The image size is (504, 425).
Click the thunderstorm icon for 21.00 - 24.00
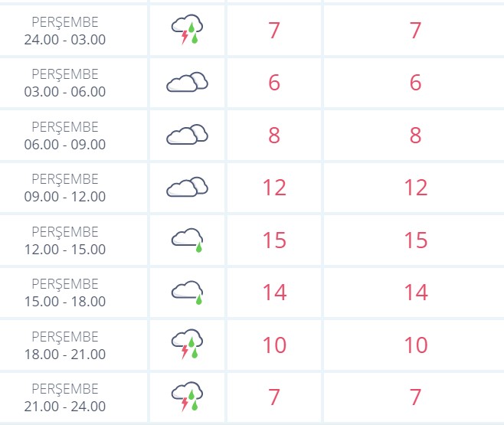click(x=187, y=397)
